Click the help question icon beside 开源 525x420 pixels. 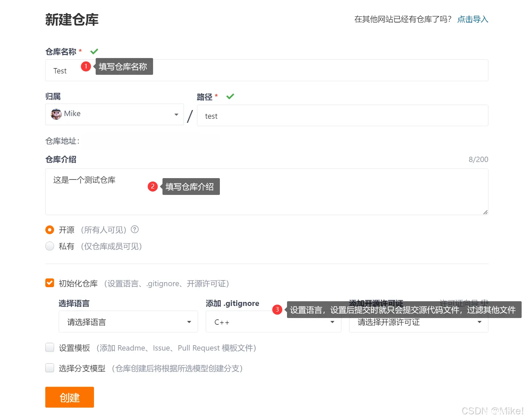click(135, 229)
